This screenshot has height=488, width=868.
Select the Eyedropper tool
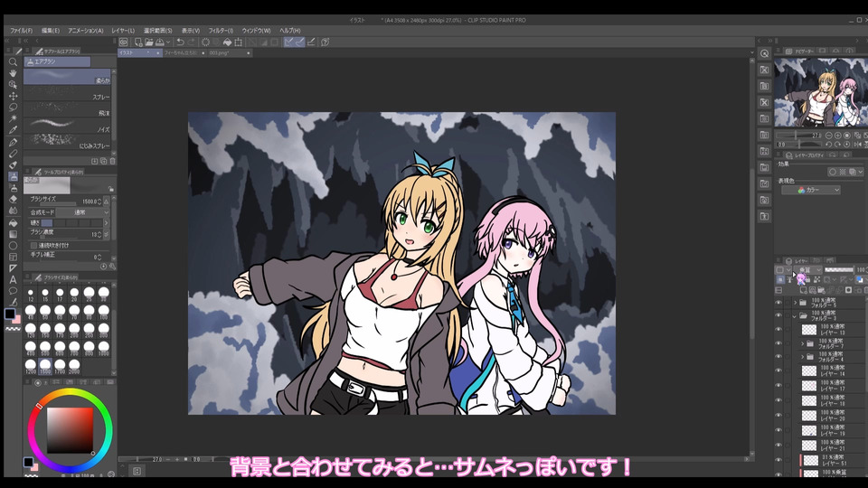coord(13,130)
